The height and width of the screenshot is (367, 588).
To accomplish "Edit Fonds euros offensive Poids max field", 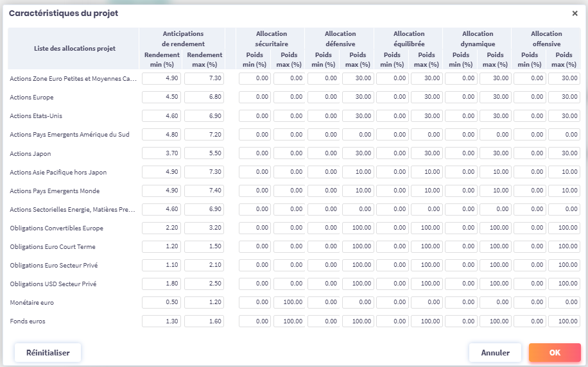I will point(564,321).
